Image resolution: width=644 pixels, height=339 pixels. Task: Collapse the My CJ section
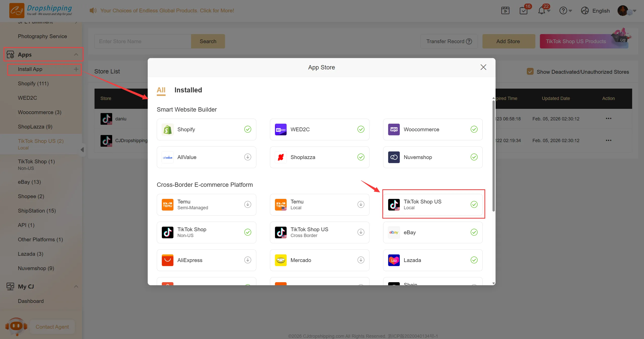tap(76, 286)
